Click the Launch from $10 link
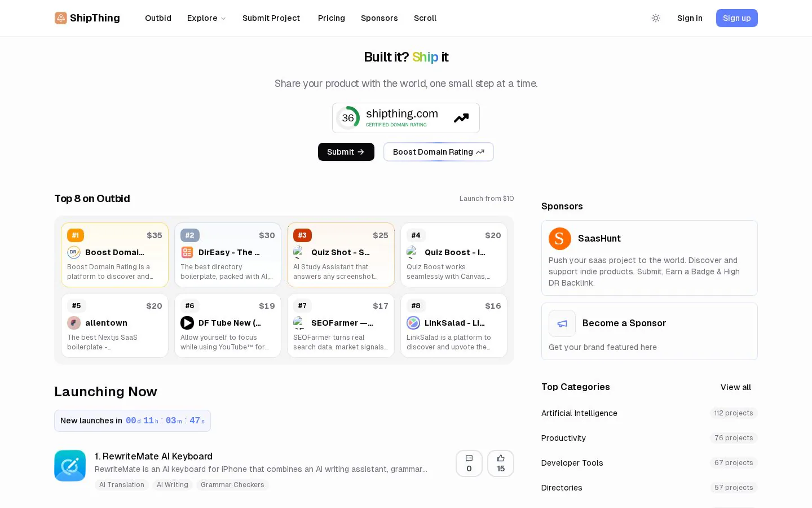 tap(487, 199)
